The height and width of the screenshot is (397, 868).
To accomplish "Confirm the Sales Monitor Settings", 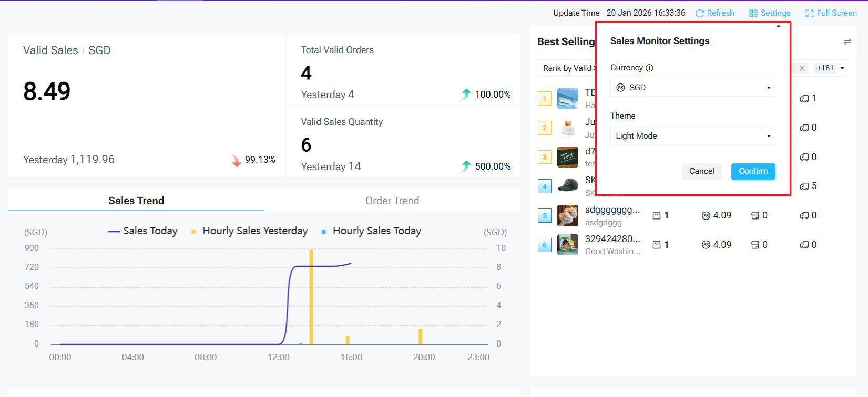I will click(x=753, y=171).
